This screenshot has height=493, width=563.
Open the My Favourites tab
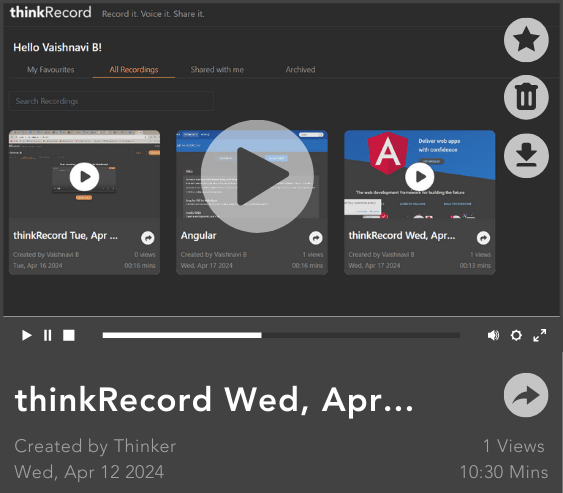51,70
